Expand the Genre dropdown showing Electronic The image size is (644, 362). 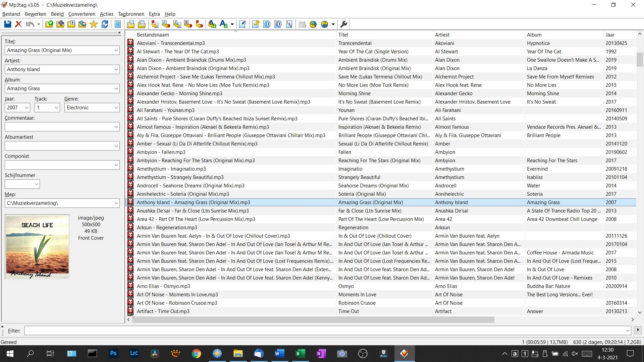[x=116, y=108]
